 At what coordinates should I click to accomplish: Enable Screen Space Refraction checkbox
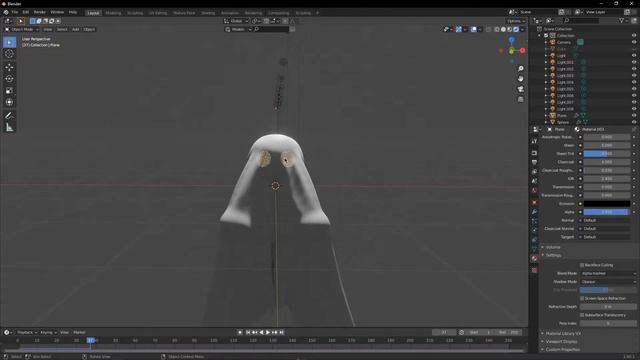(582, 298)
